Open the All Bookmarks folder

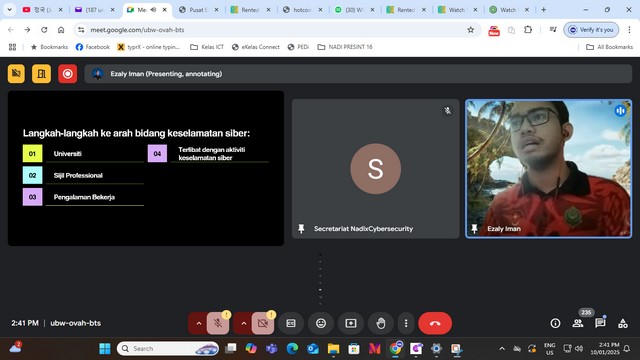point(609,47)
